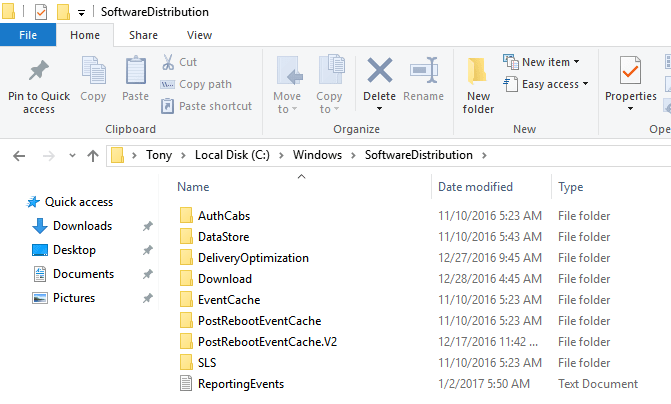Click the Copy path icon

coord(167,84)
